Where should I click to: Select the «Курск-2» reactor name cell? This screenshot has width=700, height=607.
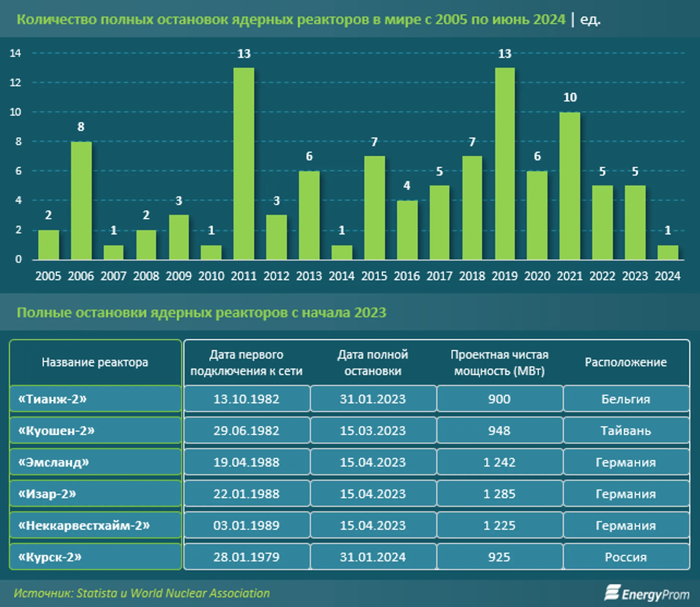[x=96, y=557]
